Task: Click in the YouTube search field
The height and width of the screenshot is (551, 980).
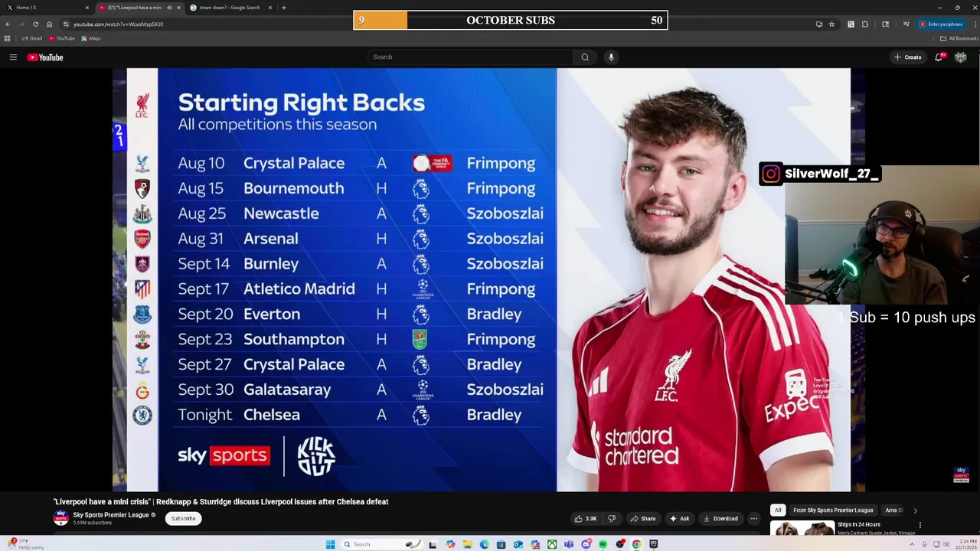Action: click(x=469, y=57)
